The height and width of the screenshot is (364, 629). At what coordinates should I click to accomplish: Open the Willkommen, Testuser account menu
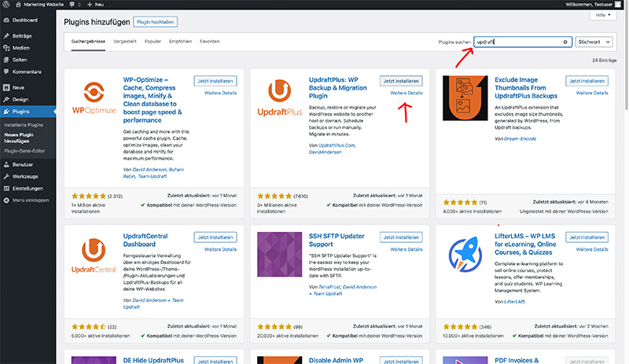[593, 5]
